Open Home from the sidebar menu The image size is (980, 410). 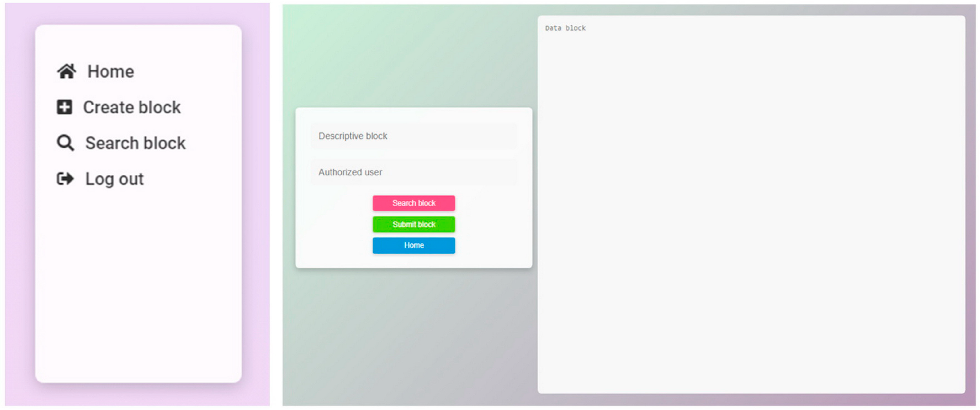tap(111, 72)
